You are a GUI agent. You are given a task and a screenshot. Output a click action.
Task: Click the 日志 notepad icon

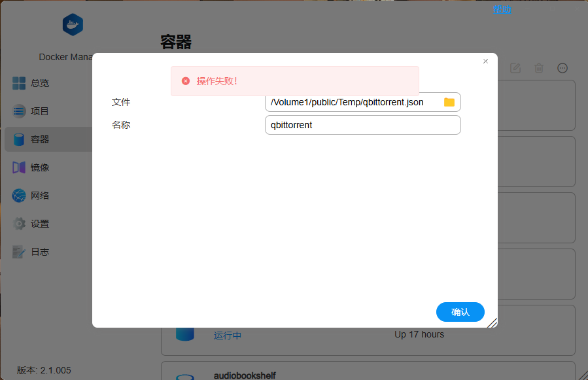click(x=19, y=252)
